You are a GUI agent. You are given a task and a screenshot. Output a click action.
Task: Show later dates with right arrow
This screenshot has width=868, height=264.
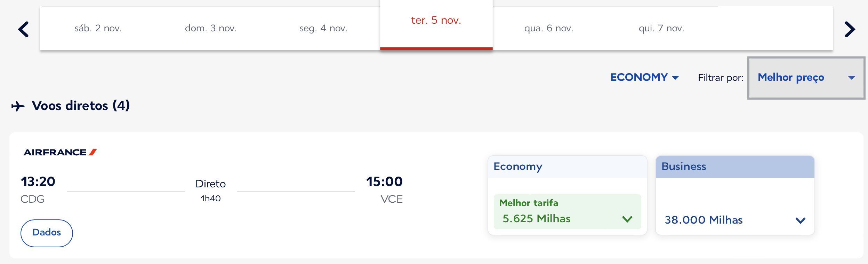[850, 29]
